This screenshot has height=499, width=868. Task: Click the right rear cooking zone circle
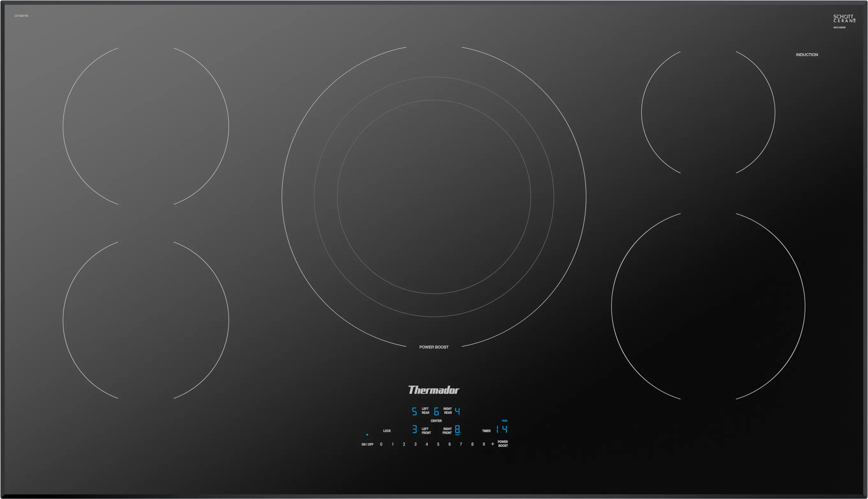(708, 112)
